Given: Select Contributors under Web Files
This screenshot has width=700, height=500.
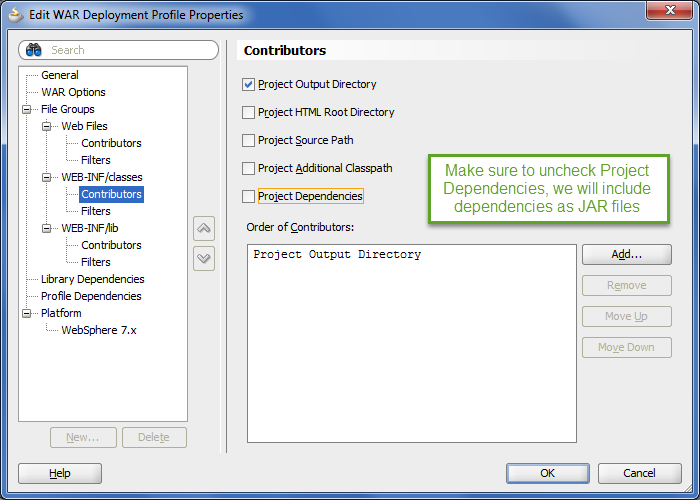Looking at the screenshot, I should [x=111, y=143].
